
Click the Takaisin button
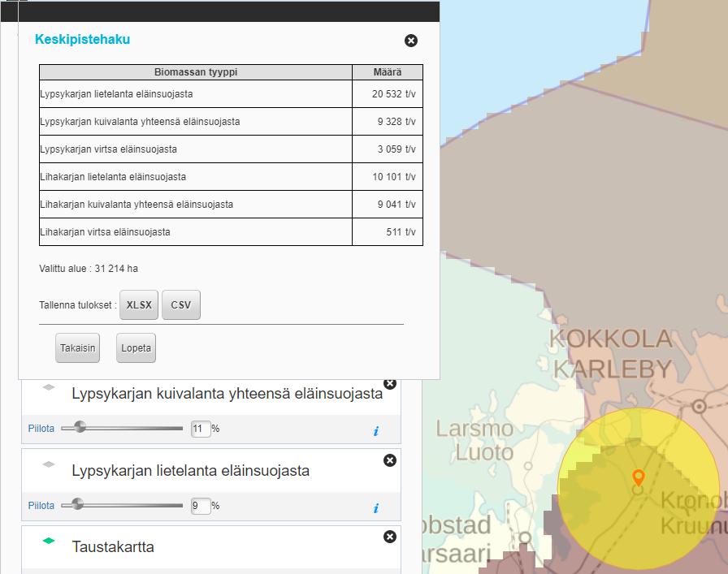[77, 347]
